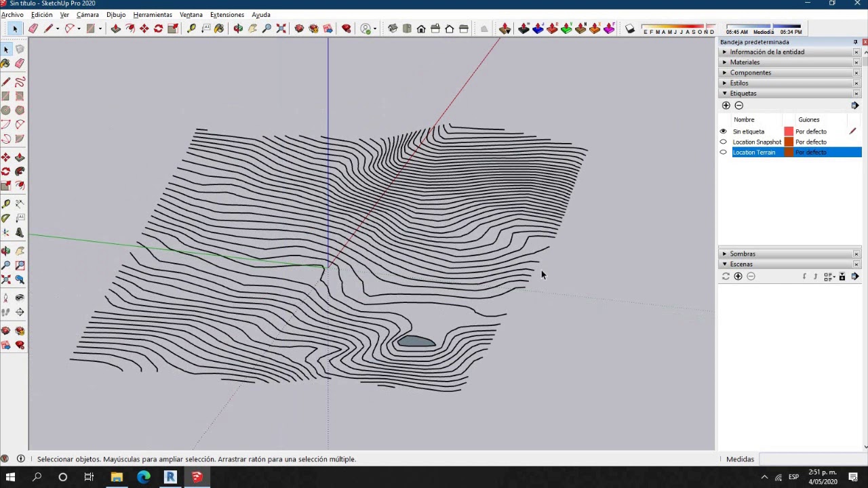Click Zoom Extents in top toolbar
This screenshot has width=868, height=488.
[x=281, y=28]
